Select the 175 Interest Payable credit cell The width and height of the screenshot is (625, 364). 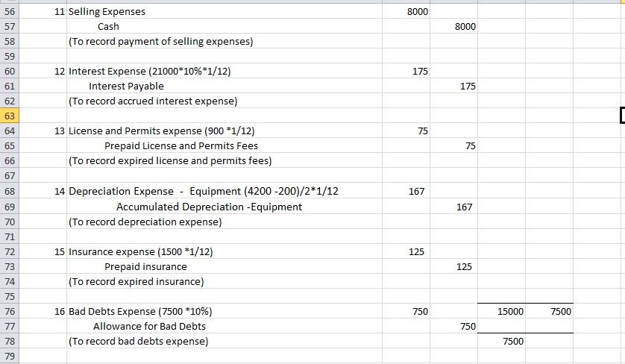click(453, 86)
